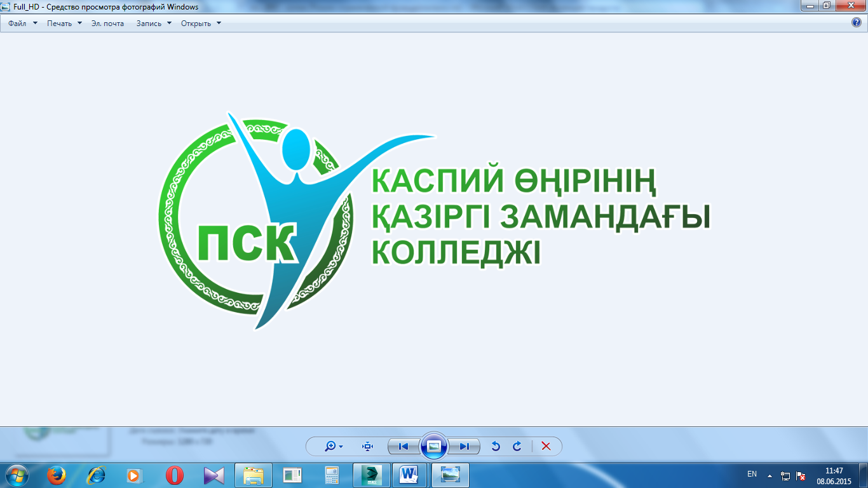Image resolution: width=868 pixels, height=488 pixels.
Task: Go to the previous photo
Action: pyautogui.click(x=403, y=446)
